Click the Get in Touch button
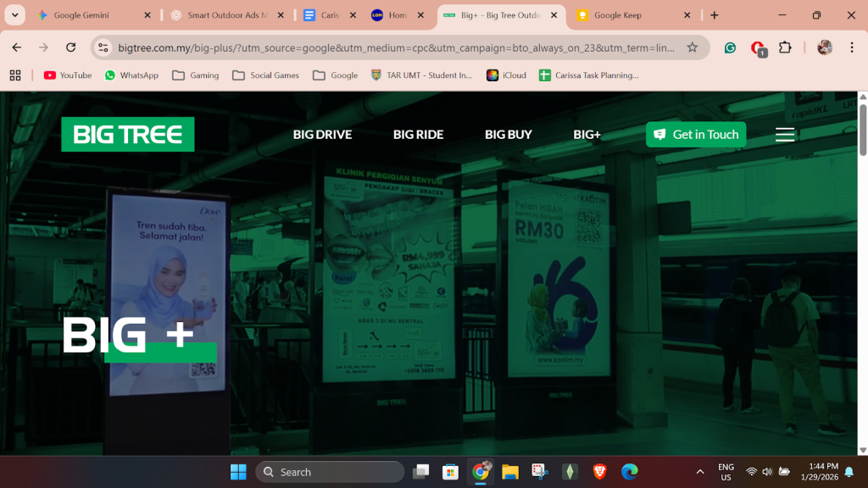Screen dimensions: 868x488 [696, 135]
